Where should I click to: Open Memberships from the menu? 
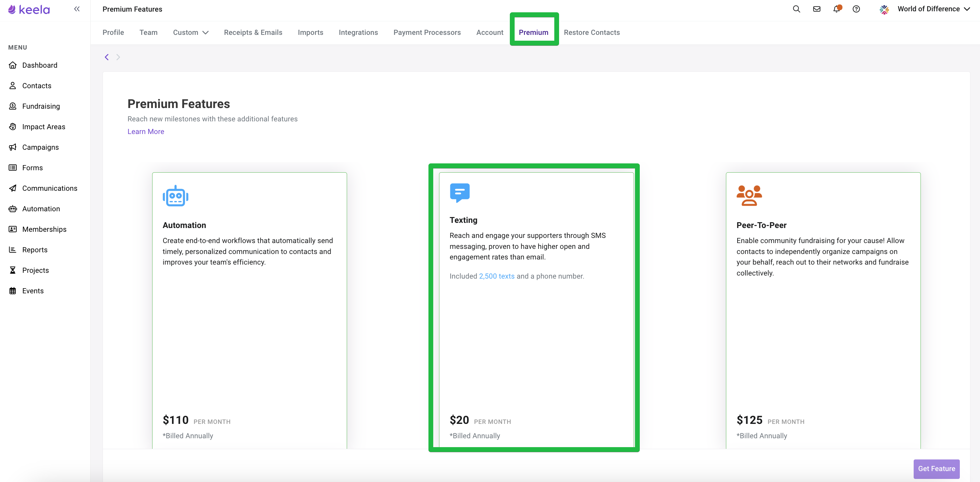44,229
